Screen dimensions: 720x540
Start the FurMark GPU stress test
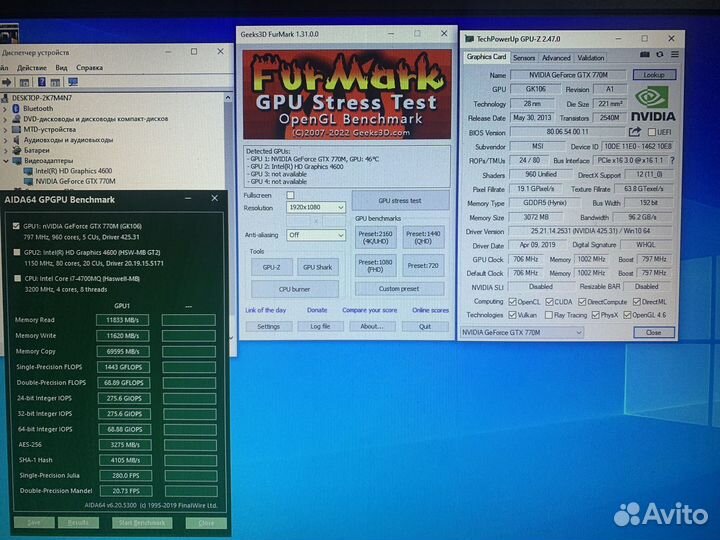tap(400, 201)
